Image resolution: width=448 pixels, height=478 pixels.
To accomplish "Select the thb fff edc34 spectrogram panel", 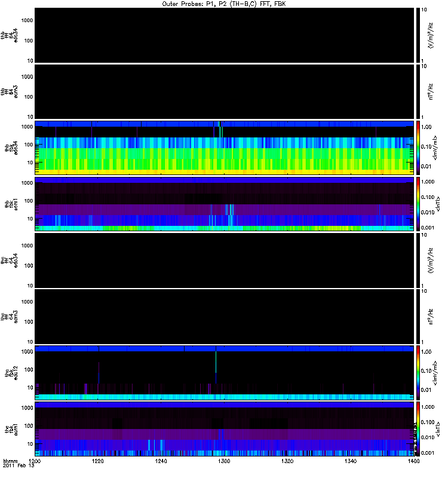I will tap(225, 35).
